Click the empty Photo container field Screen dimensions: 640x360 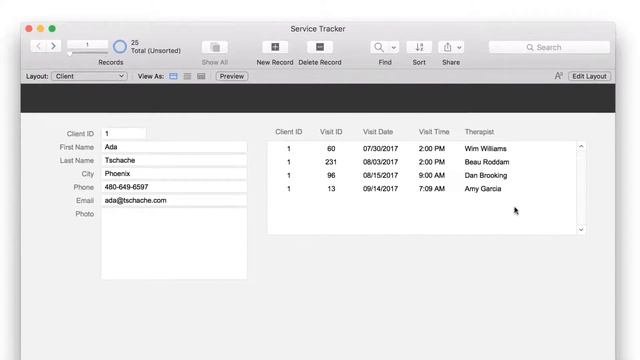click(x=174, y=244)
